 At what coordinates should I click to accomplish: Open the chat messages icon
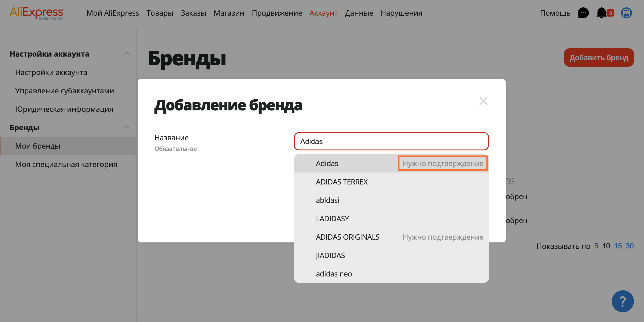tap(583, 13)
